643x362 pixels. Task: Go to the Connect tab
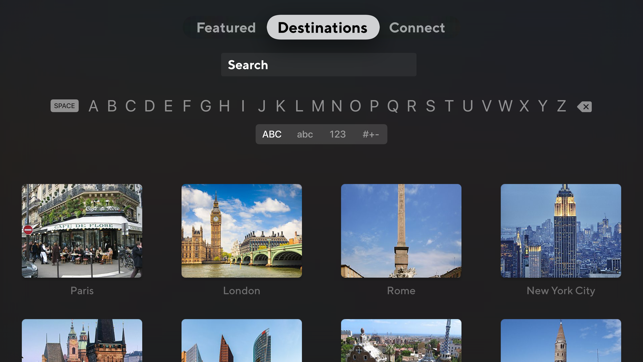point(417,27)
